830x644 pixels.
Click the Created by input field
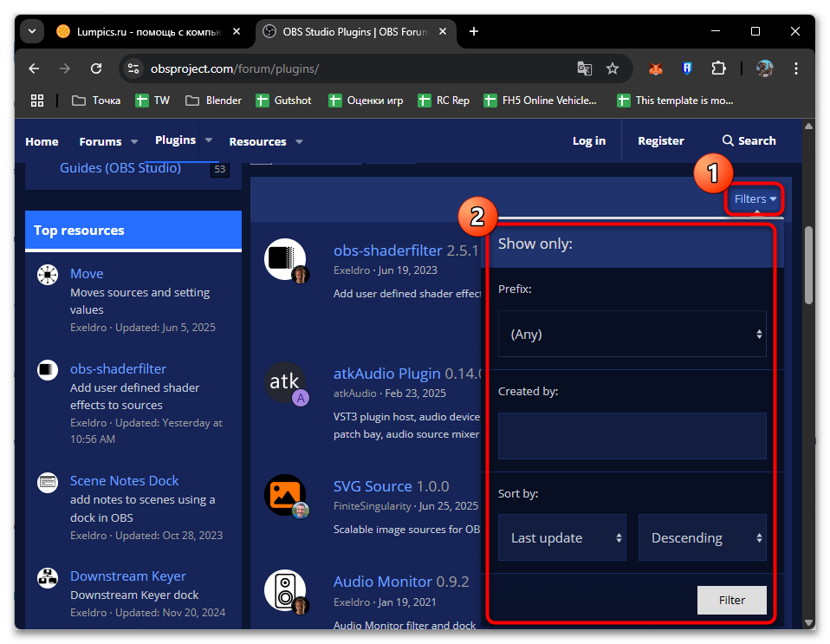pyautogui.click(x=632, y=435)
